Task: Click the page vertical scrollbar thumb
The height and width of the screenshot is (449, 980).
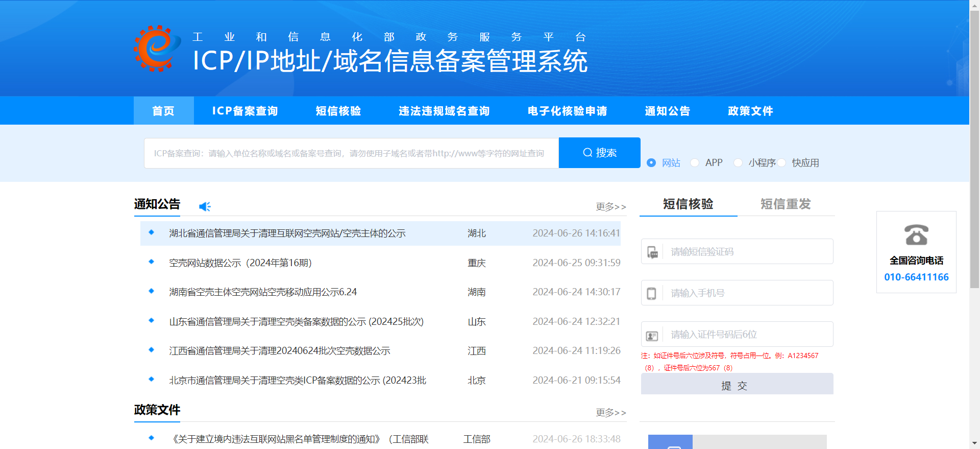Action: [x=974, y=148]
